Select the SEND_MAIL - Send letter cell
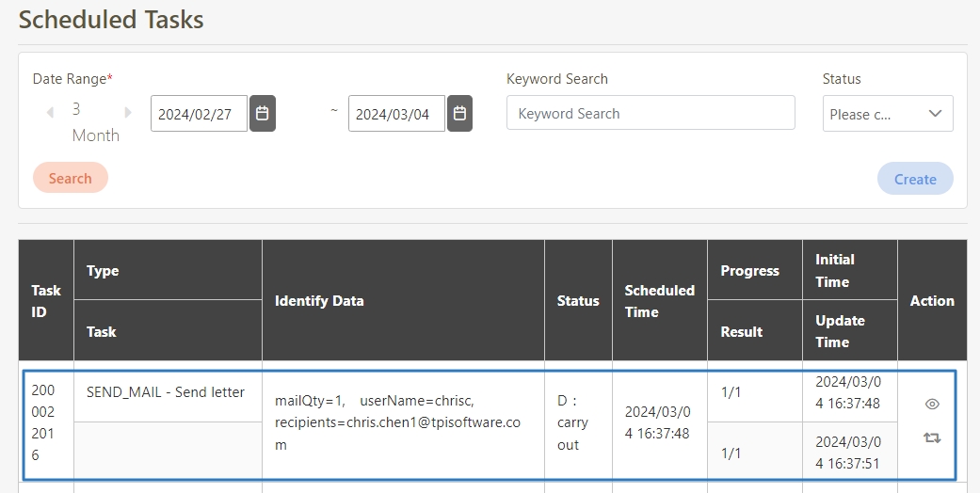Viewport: 980px width, 493px height. coord(166,392)
